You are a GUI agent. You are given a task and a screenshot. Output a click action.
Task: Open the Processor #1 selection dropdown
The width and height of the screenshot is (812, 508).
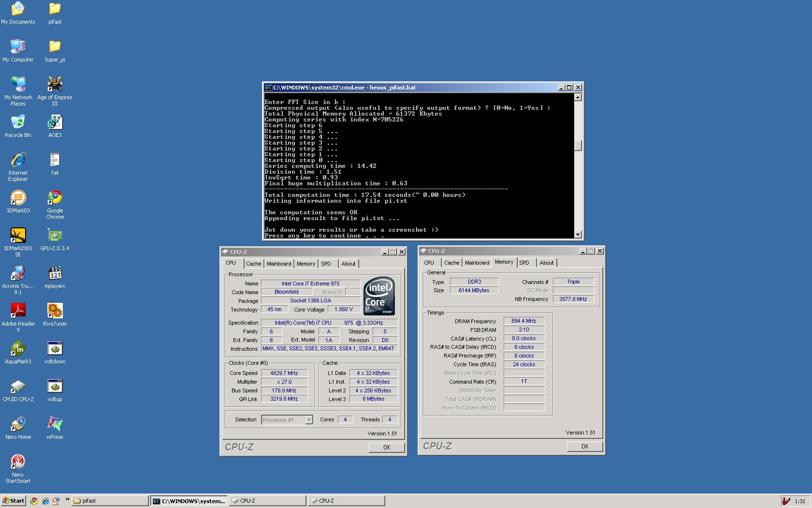287,420
